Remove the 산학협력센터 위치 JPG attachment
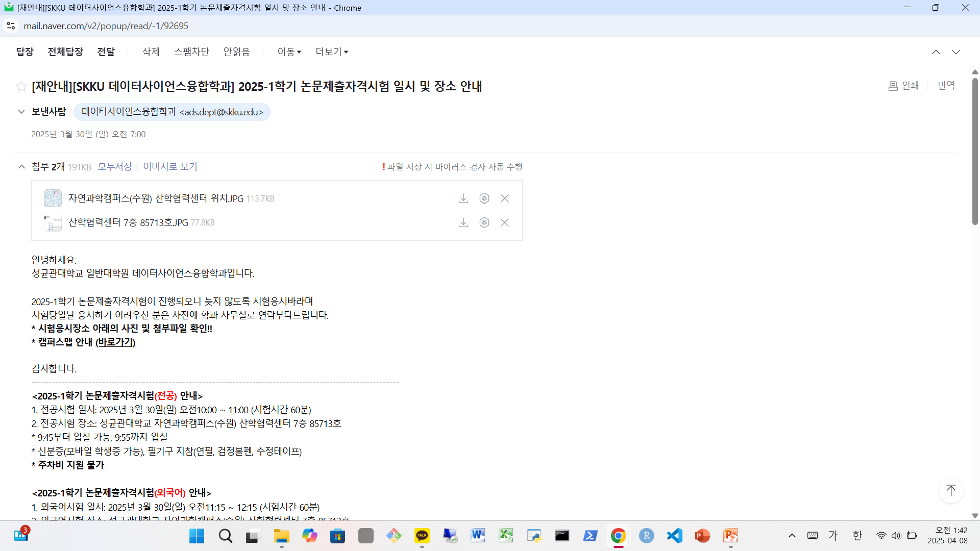Viewport: 980px width, 551px height. (504, 198)
